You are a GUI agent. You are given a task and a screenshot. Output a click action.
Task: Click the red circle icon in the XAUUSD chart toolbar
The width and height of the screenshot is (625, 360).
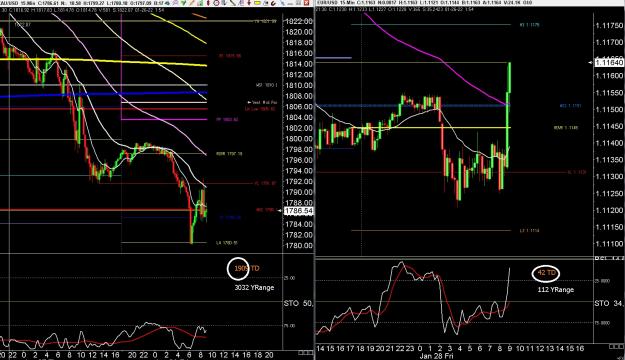click(216, 3)
